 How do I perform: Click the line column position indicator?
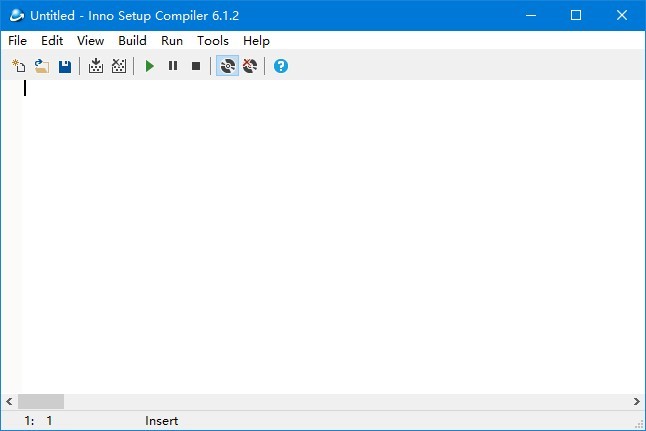point(38,421)
